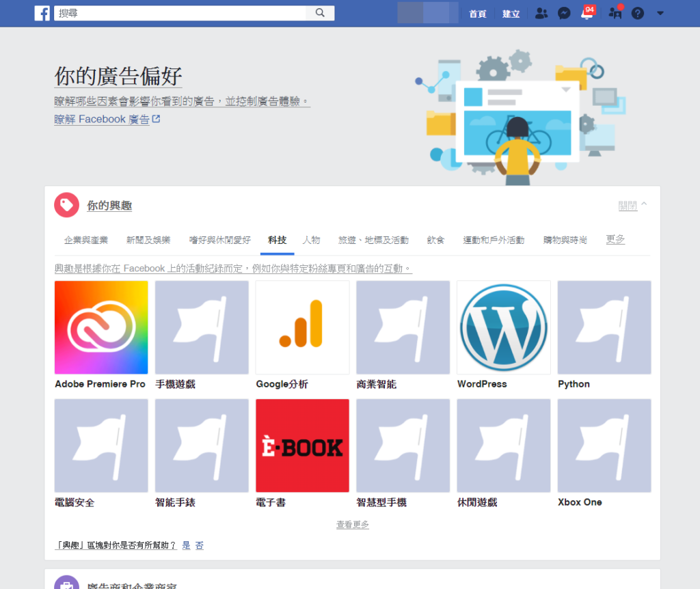Click the WordPress logo thumbnail

pyautogui.click(x=504, y=327)
